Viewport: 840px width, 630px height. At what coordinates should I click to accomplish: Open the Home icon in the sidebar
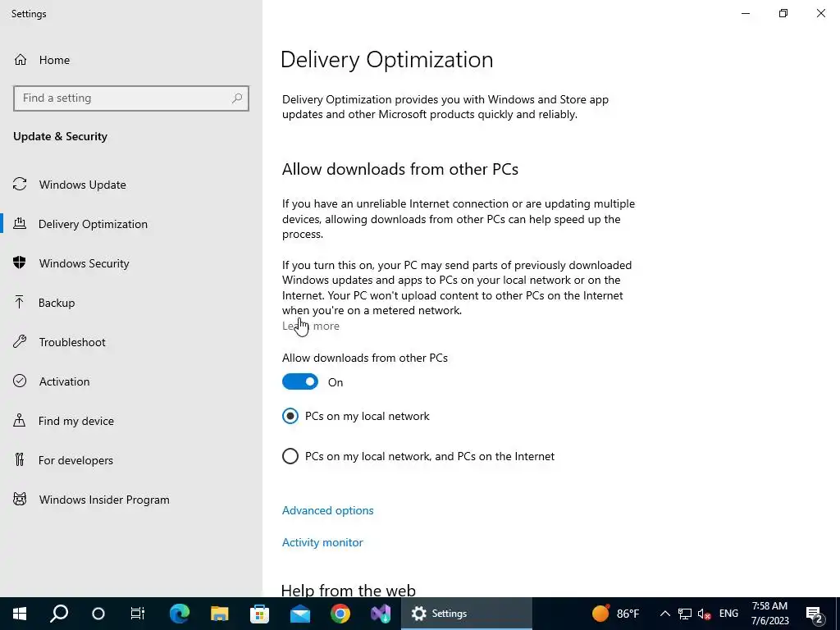click(x=21, y=59)
